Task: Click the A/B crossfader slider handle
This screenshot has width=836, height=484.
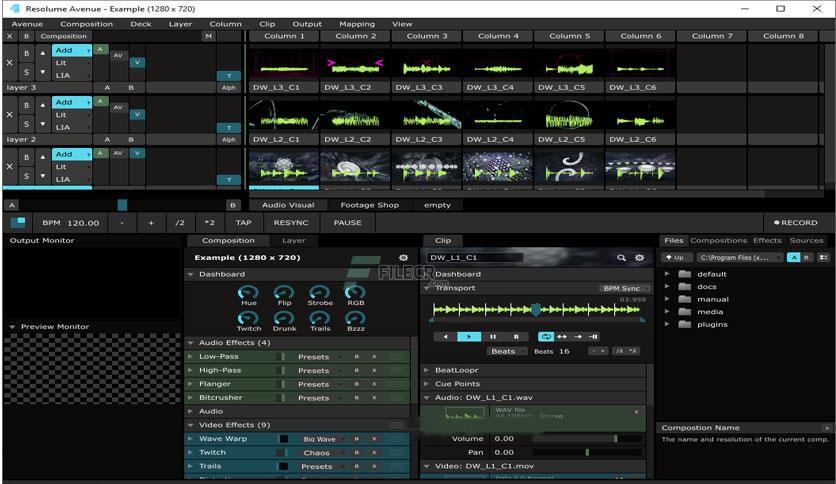Action: 122,205
